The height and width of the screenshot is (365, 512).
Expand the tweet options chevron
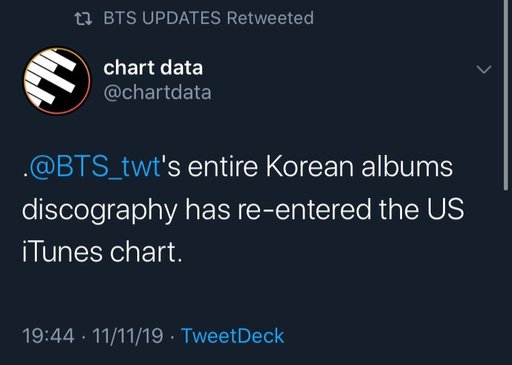pyautogui.click(x=484, y=69)
